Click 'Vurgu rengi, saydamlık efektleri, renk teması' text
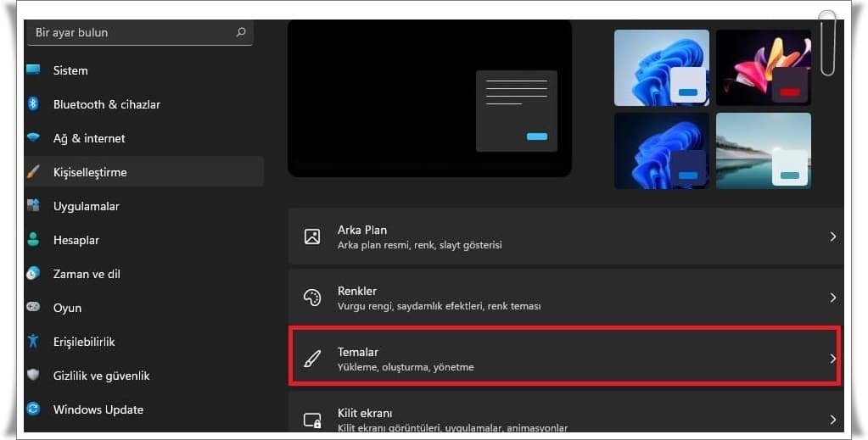This screenshot has width=868, height=440. [439, 305]
